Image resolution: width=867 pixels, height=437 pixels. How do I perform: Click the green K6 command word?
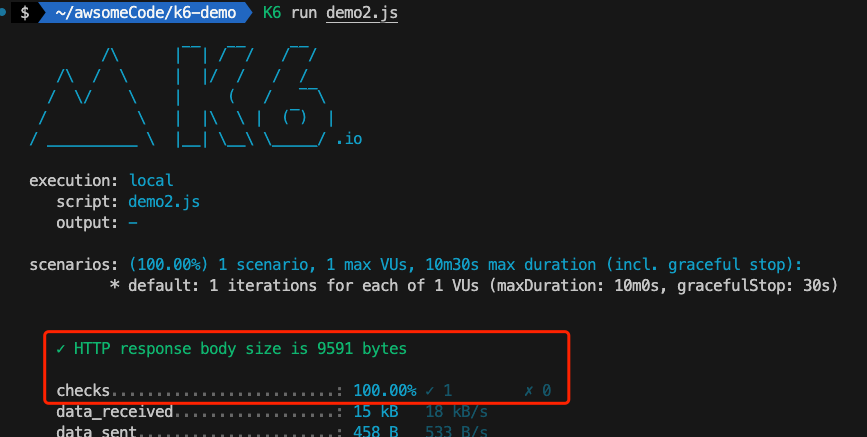(x=272, y=12)
